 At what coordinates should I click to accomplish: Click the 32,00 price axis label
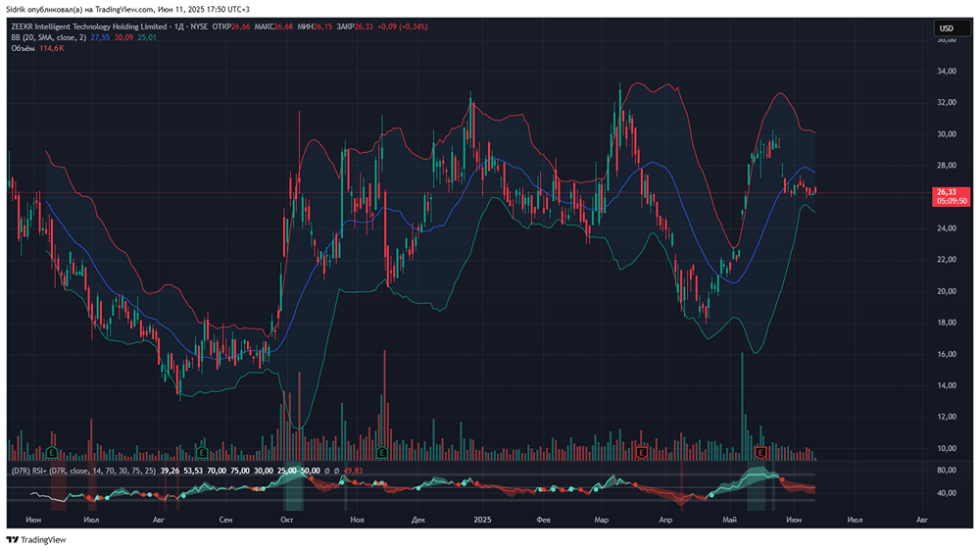pyautogui.click(x=947, y=103)
